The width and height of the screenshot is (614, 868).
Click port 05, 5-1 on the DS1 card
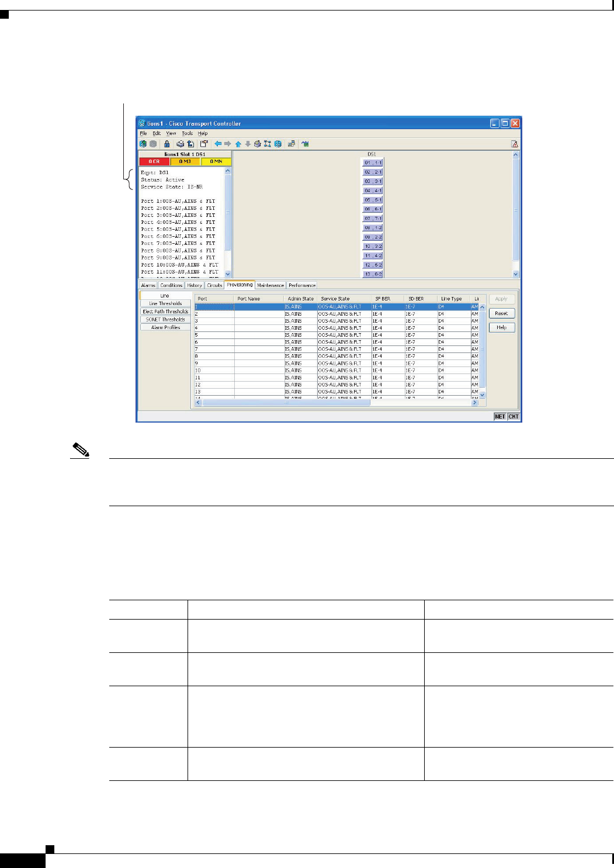tap(373, 200)
